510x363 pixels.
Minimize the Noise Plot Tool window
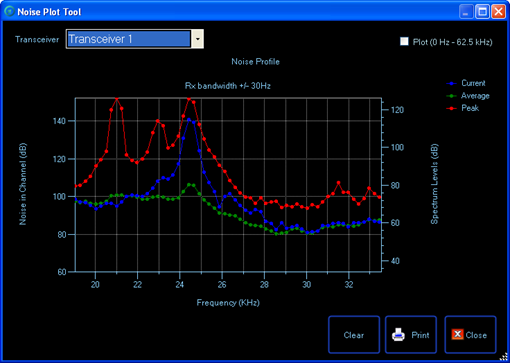[466, 12]
